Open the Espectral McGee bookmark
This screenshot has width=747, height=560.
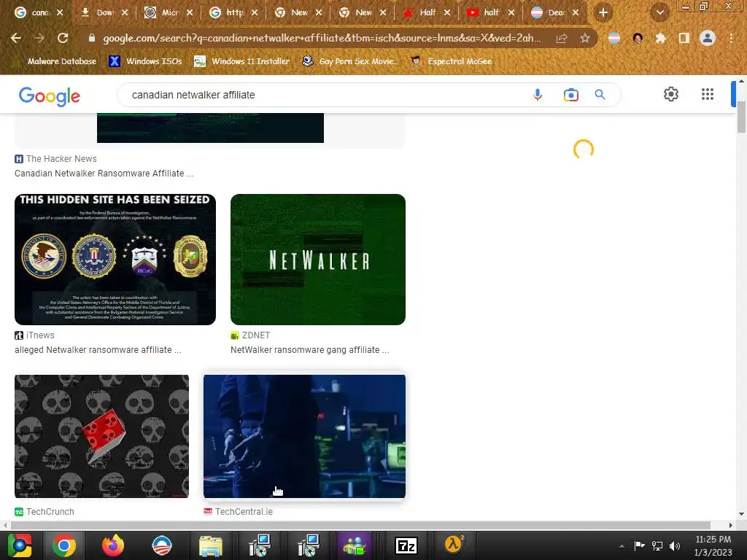tap(452, 61)
